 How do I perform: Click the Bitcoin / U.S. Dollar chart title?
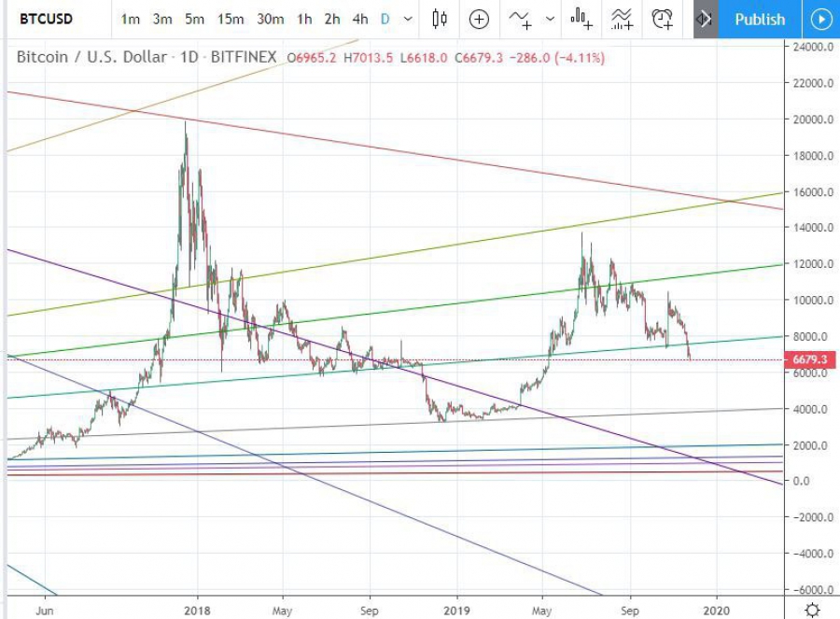tap(91, 57)
